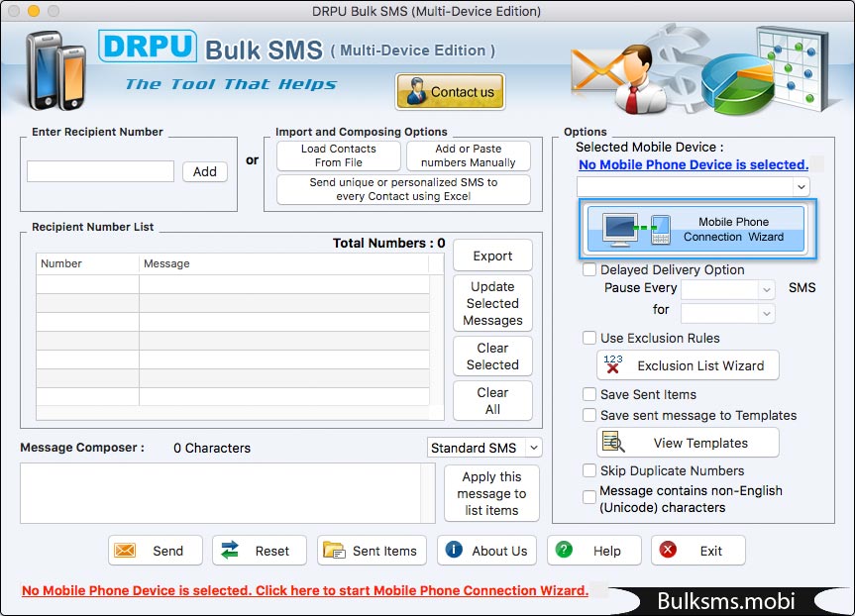Viewport: 855px width, 616px height.
Task: Click red link to start Connection Wizard
Action: 305,590
